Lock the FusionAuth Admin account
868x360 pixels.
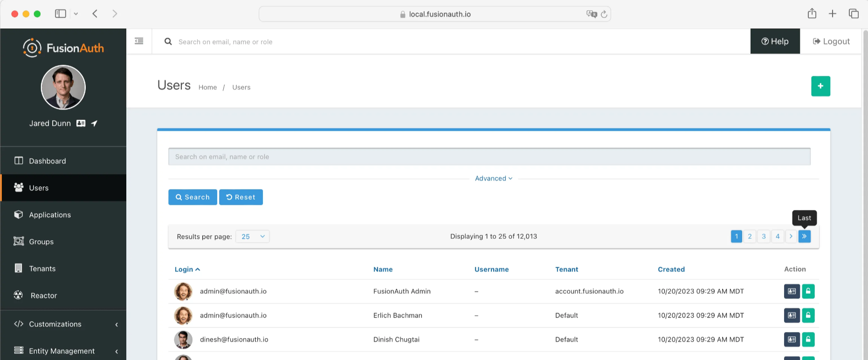pos(808,291)
